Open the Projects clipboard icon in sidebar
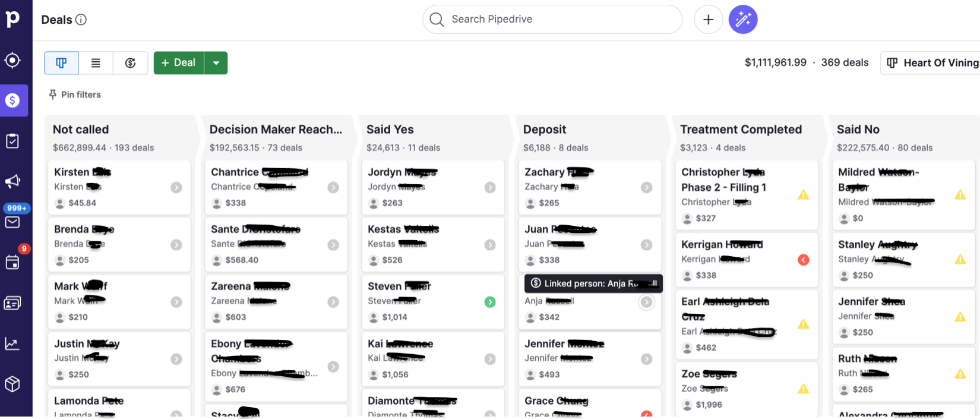The image size is (980, 419). (12, 141)
